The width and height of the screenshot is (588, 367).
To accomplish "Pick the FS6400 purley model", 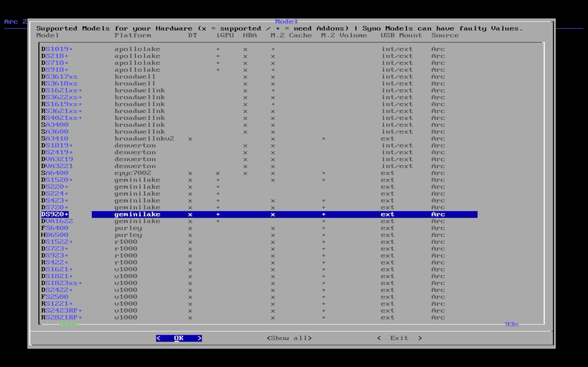I will [x=55, y=228].
